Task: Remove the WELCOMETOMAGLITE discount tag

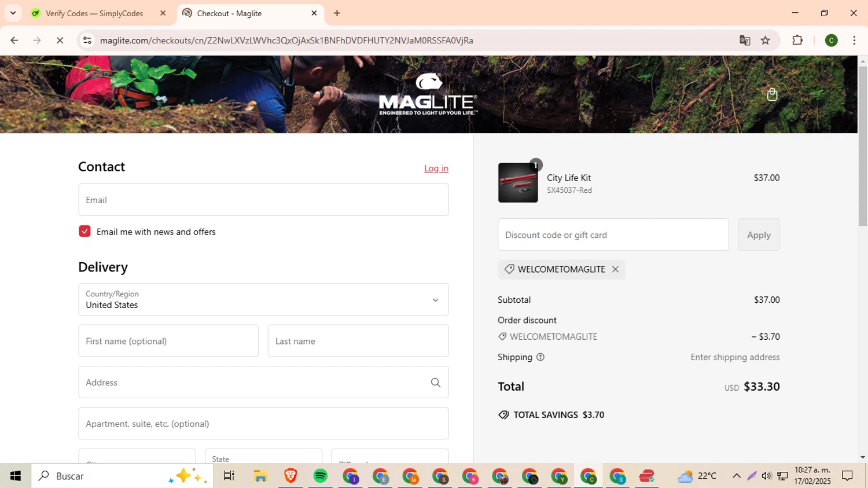Action: [615, 269]
